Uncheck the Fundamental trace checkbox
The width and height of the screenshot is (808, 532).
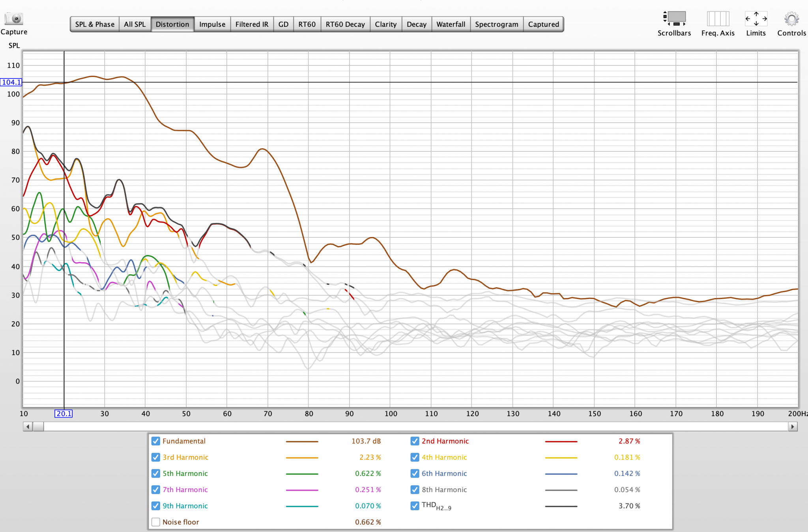pos(156,441)
